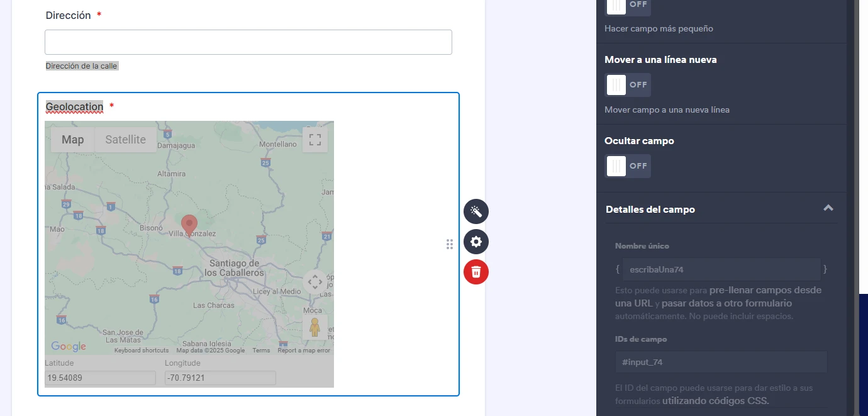Open the field settings gear icon
The image size is (868, 416).
(x=476, y=242)
